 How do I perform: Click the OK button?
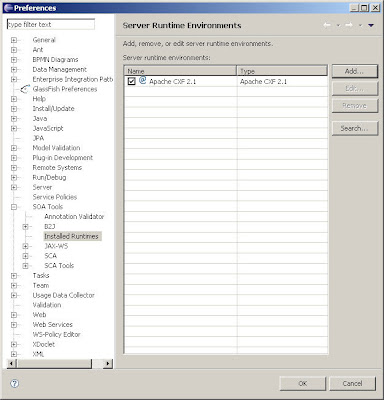[x=303, y=383]
